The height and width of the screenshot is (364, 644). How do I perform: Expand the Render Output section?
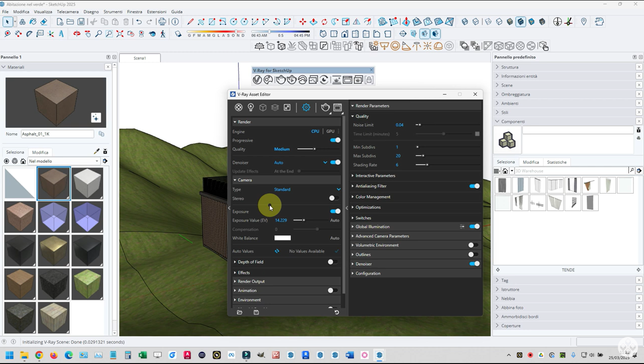point(251,282)
